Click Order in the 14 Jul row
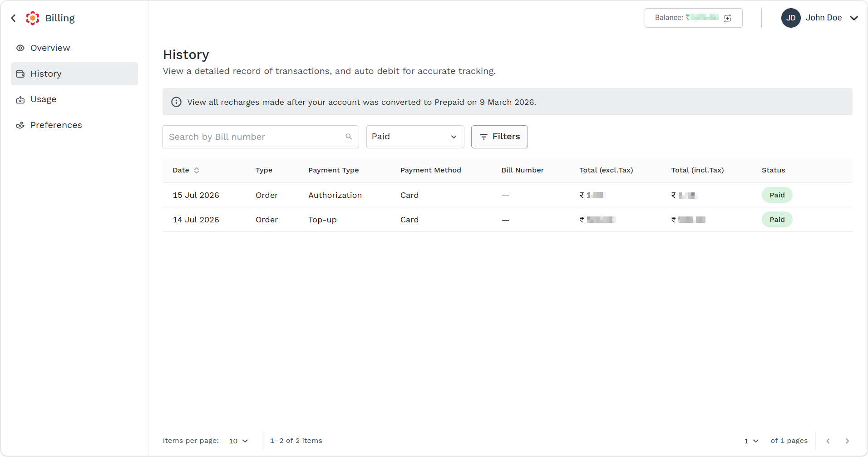This screenshot has height=457, width=868. point(266,220)
